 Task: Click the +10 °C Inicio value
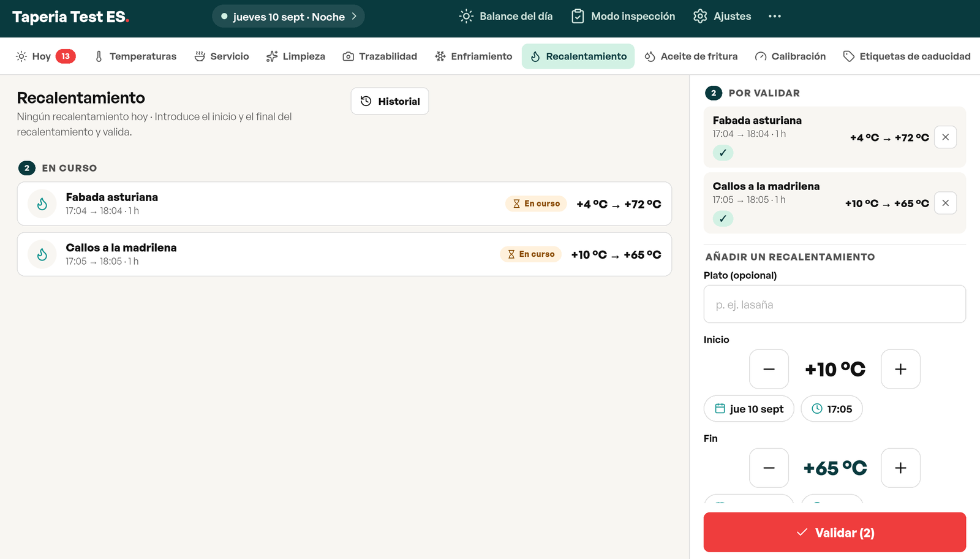tap(835, 369)
